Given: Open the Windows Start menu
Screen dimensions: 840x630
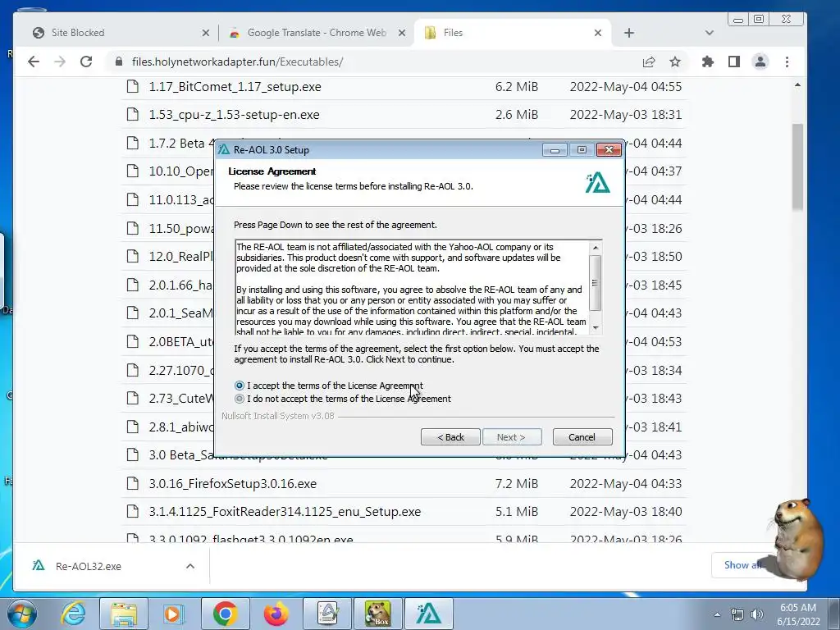Looking at the screenshot, I should point(21,614).
